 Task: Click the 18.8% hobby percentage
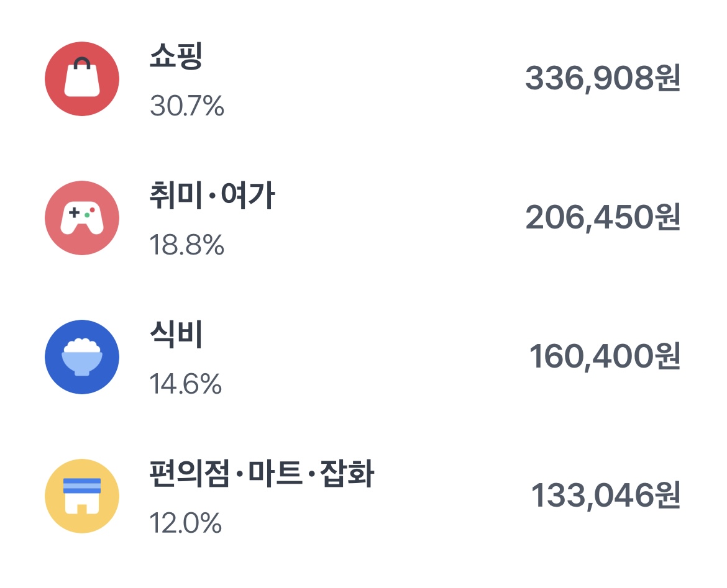(187, 245)
